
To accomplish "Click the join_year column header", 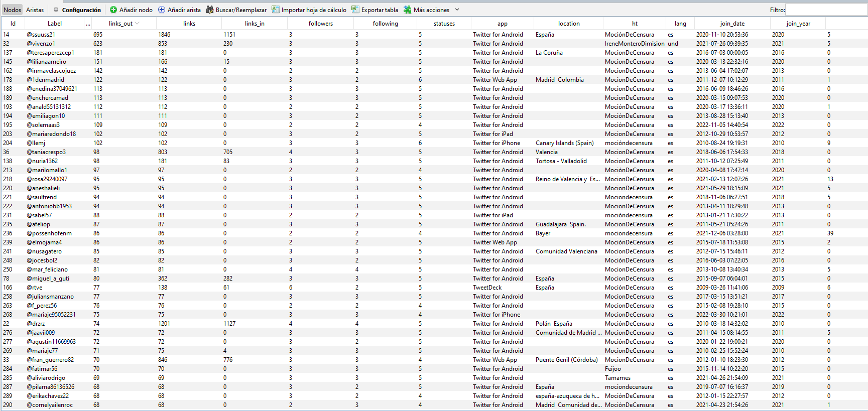I will 798,24.
